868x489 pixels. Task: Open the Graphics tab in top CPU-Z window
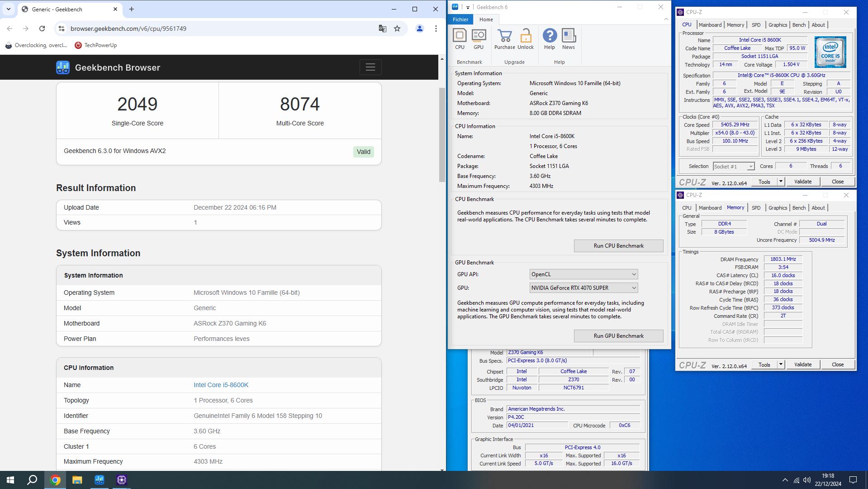click(778, 25)
